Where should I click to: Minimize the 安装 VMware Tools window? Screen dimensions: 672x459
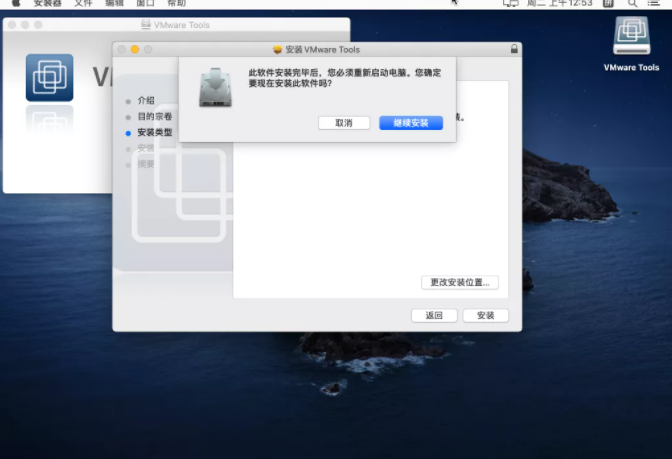[x=135, y=49]
